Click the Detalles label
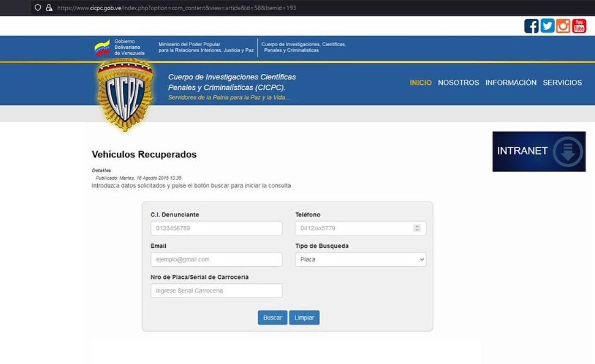Image resolution: width=595 pixels, height=364 pixels. (101, 171)
